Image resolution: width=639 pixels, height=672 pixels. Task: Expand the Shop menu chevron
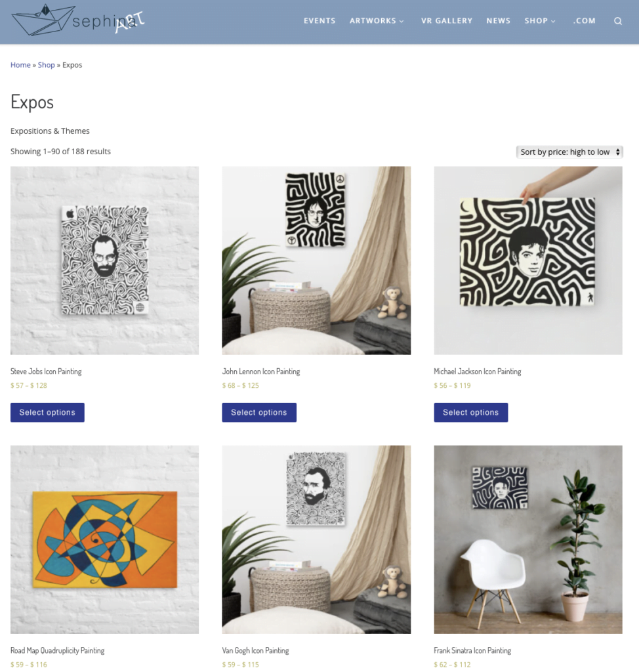[553, 21]
